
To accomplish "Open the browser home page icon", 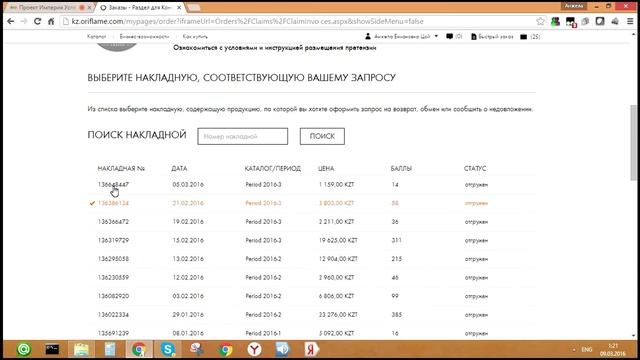I will click(51, 21).
